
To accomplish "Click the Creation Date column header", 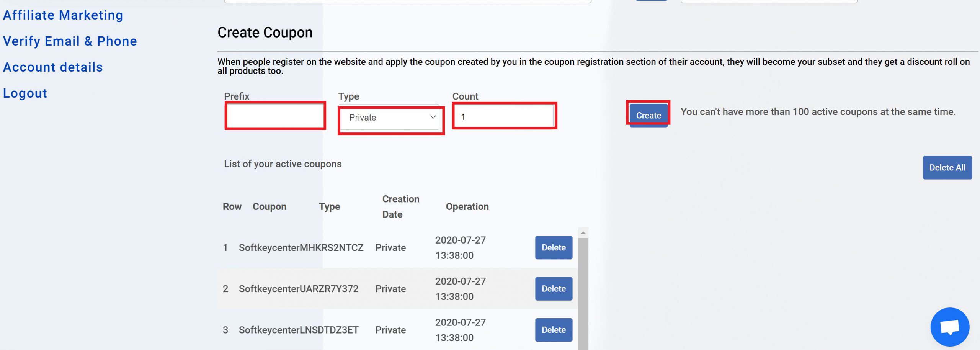I will pos(401,207).
